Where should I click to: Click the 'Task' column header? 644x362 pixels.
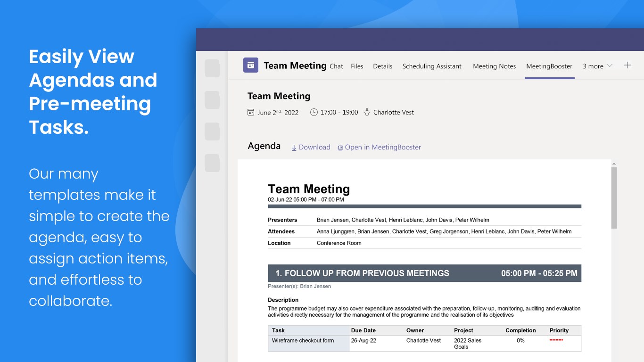(278, 330)
